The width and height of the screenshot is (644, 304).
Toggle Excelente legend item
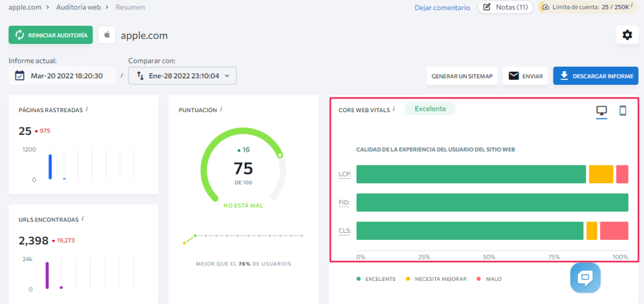(x=376, y=279)
